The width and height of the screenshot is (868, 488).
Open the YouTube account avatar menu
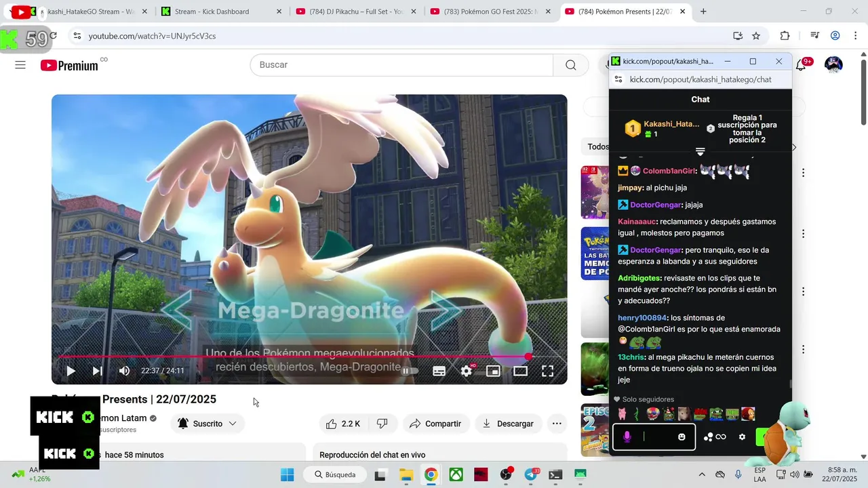point(833,64)
